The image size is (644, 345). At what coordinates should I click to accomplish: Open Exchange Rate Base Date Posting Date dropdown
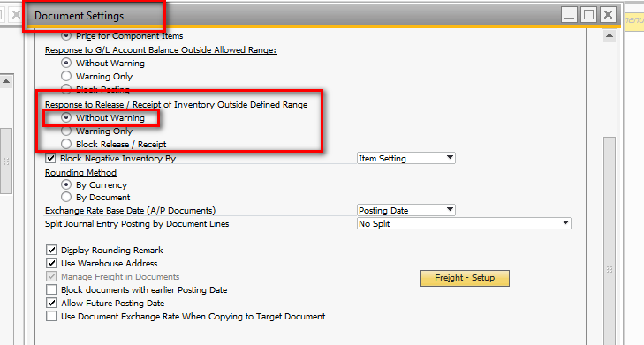[x=405, y=211]
